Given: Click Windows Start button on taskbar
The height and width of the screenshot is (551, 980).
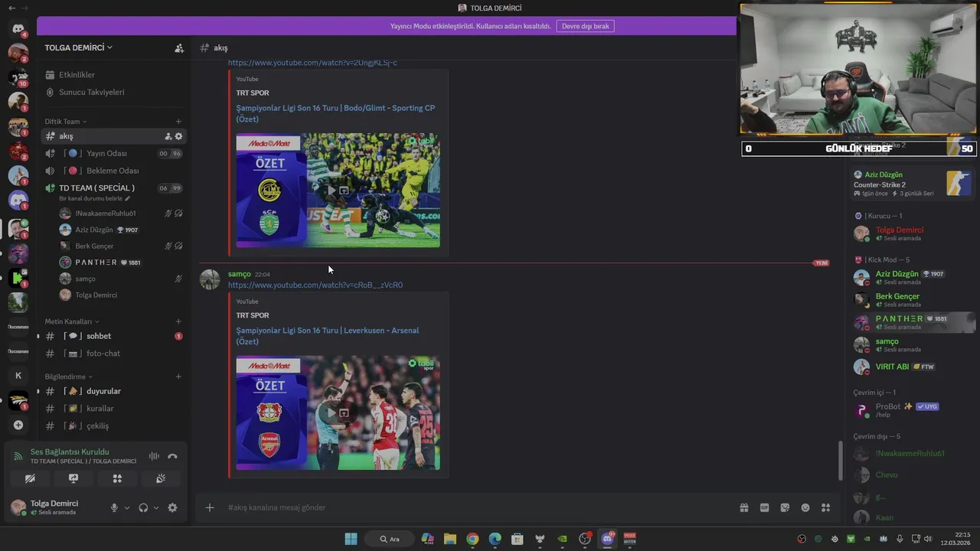Looking at the screenshot, I should click(351, 539).
